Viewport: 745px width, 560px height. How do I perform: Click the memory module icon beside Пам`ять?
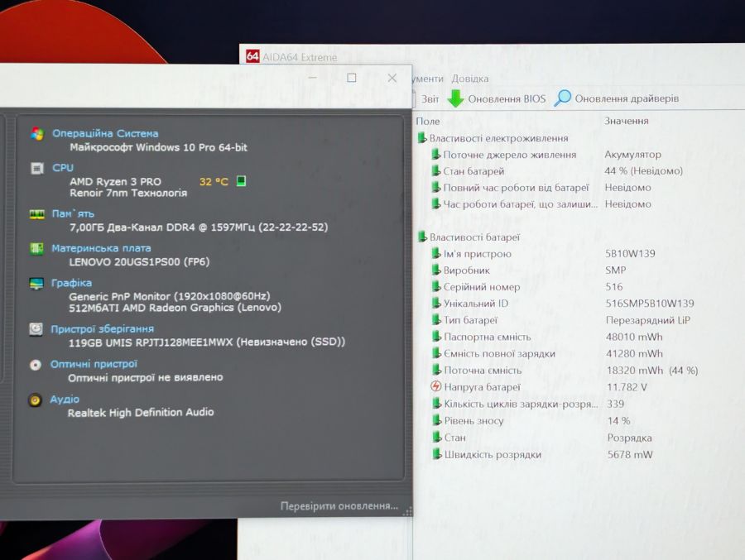pyautogui.click(x=36, y=214)
